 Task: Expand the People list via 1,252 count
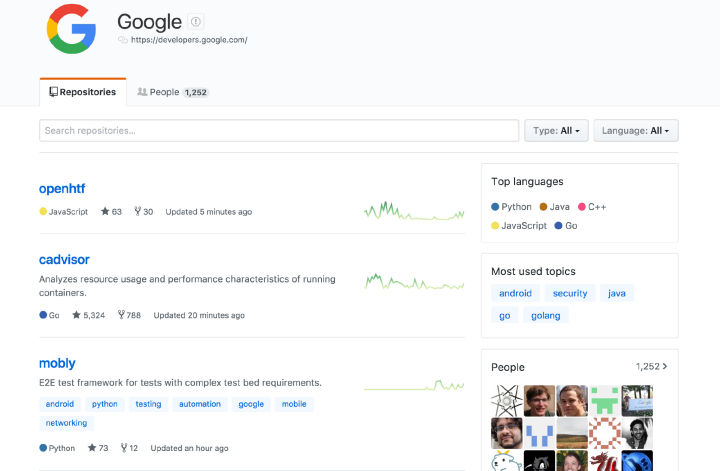[x=652, y=367]
